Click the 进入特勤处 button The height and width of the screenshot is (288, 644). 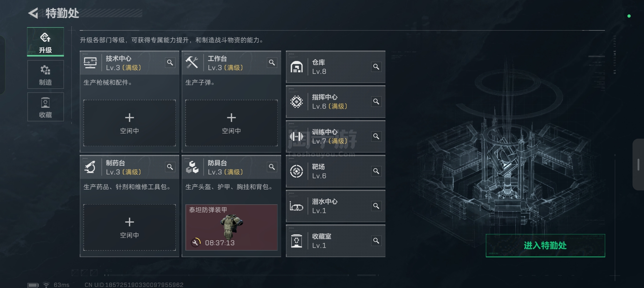(545, 246)
